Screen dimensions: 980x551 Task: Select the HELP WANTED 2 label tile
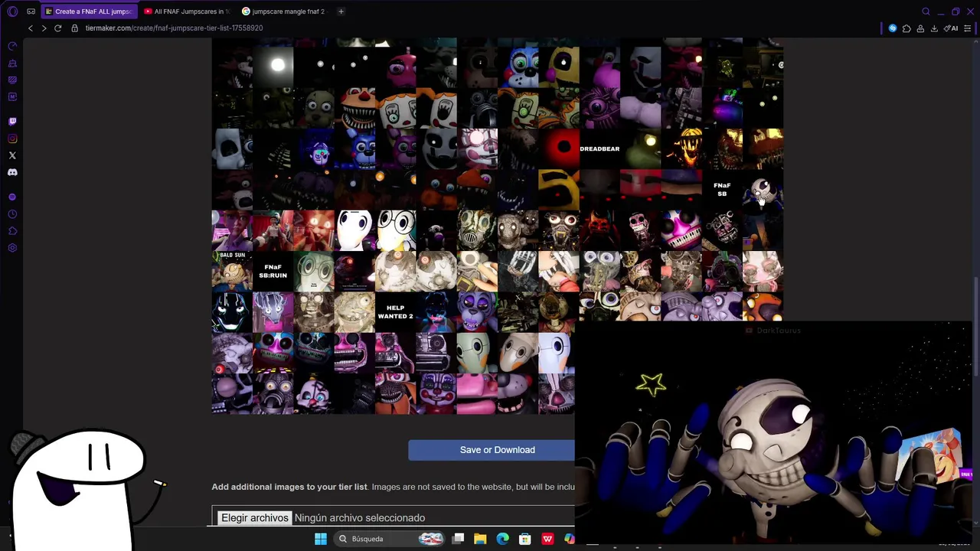click(x=395, y=312)
